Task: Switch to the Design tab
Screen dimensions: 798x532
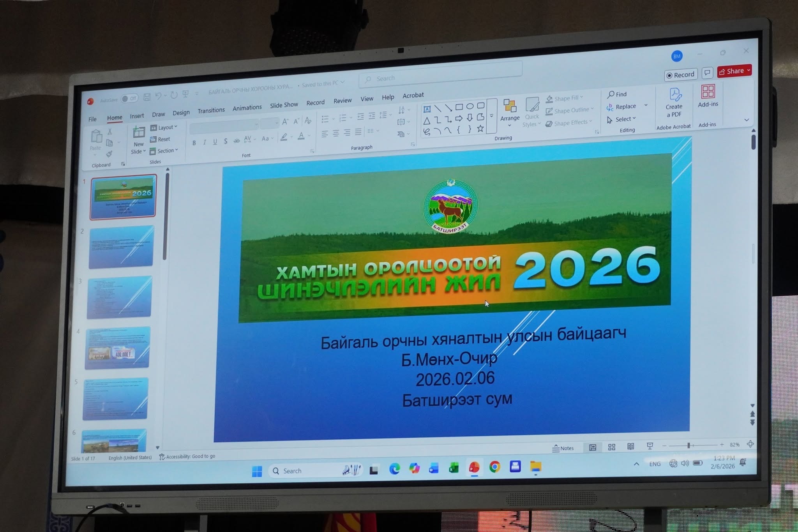Action: coord(181,113)
